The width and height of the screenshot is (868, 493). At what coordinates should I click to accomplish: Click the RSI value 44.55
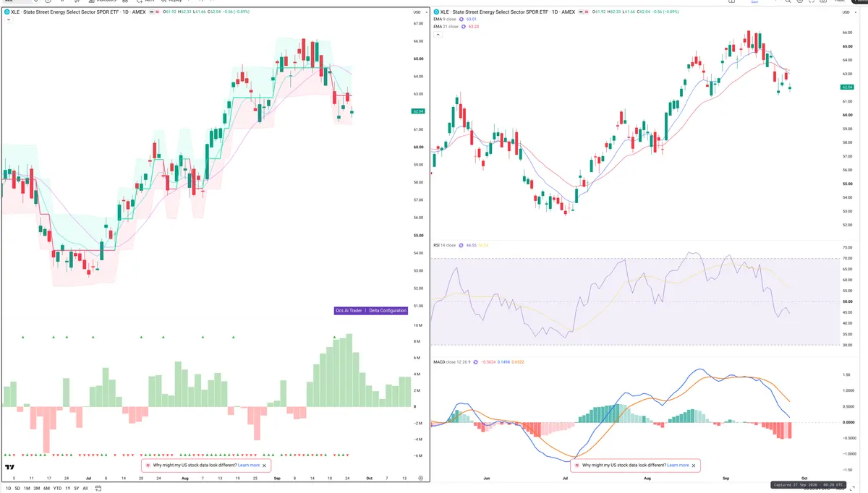tap(471, 245)
